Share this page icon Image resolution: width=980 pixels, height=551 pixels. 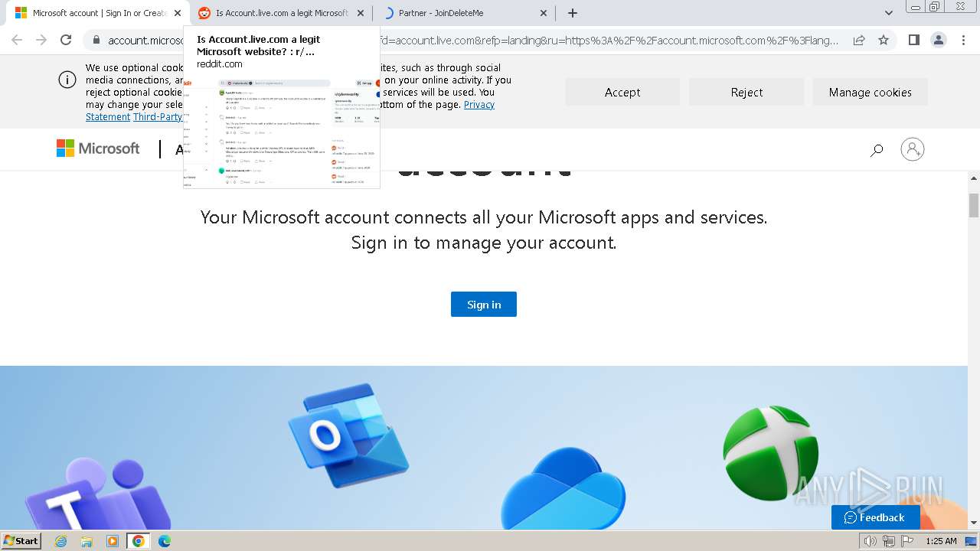[x=859, y=40]
